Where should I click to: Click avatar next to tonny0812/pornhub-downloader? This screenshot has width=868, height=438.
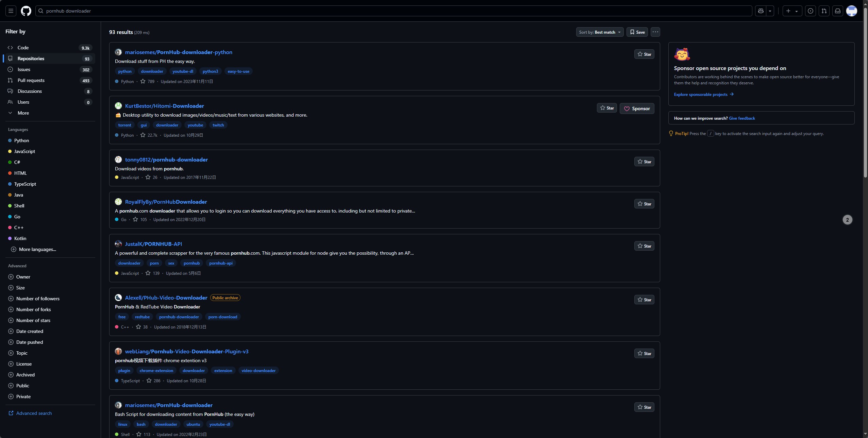pyautogui.click(x=118, y=159)
